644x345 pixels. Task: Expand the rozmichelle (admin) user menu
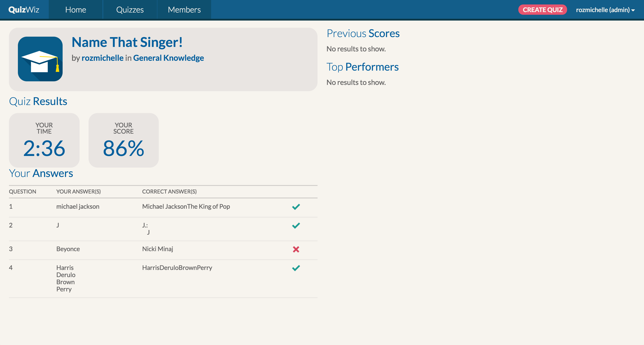coord(606,10)
